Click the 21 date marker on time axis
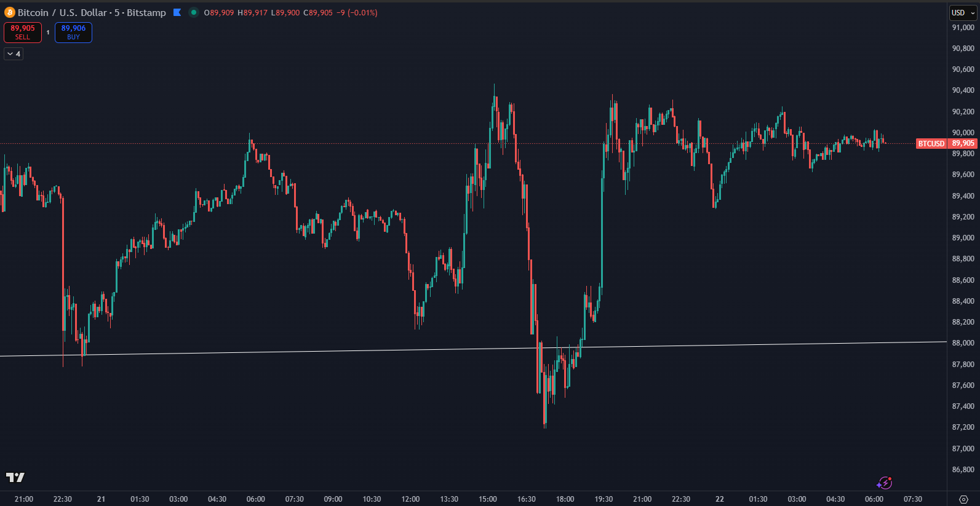Image resolution: width=980 pixels, height=506 pixels. 101,499
